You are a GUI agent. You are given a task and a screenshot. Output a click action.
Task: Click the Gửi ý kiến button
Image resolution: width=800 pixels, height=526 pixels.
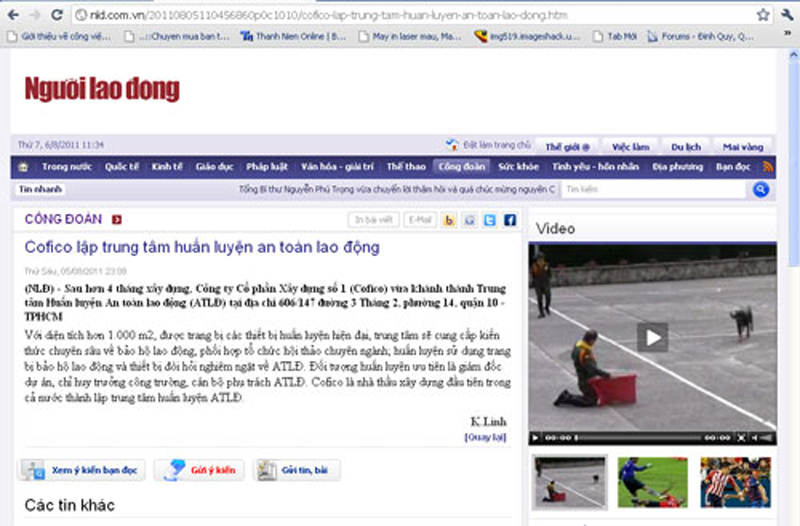(x=198, y=470)
